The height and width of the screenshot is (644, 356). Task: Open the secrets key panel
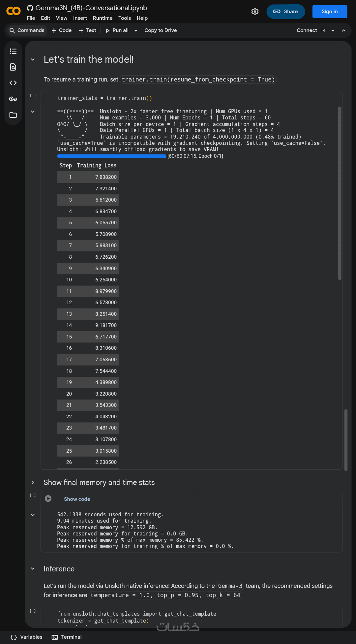tap(13, 99)
